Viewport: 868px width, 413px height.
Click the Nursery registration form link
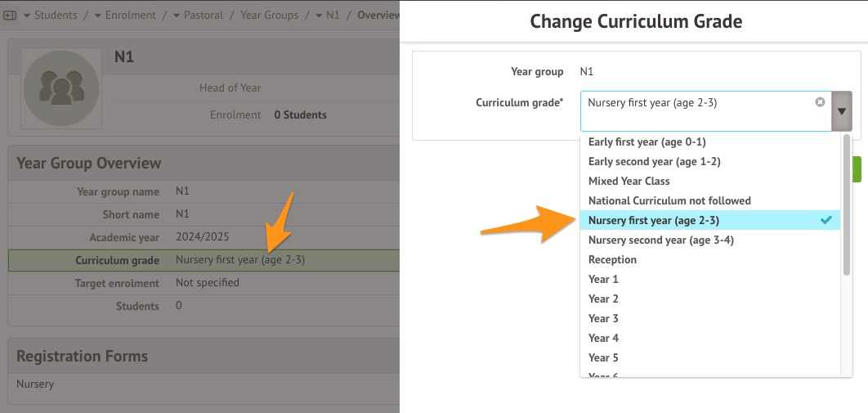pyautogui.click(x=35, y=383)
